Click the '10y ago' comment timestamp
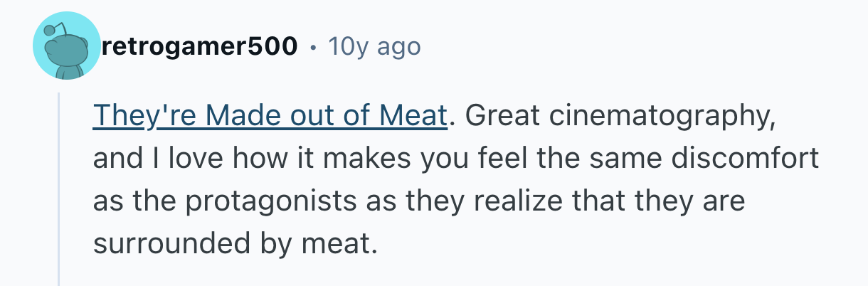The width and height of the screenshot is (868, 286). pos(374,47)
